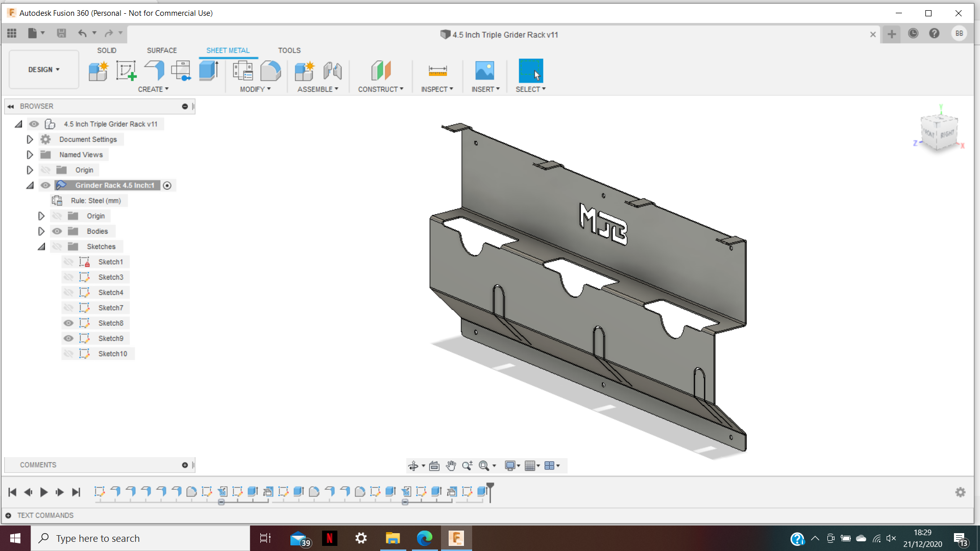The image size is (980, 551).
Task: Expand Document Settings node
Action: 30,139
